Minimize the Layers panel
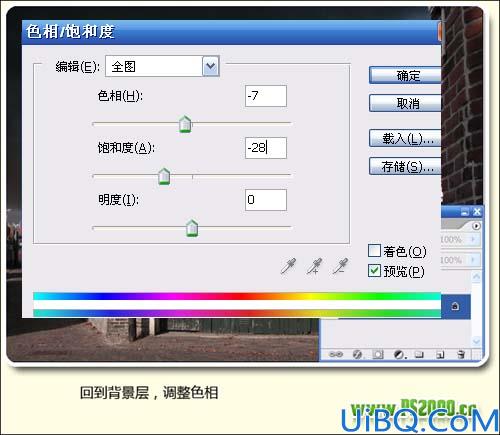This screenshot has width=500, height=435. [465, 212]
